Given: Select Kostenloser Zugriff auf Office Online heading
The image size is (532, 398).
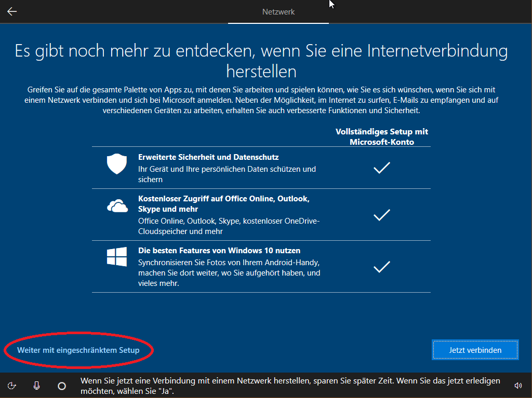Looking at the screenshot, I should pos(223,204).
